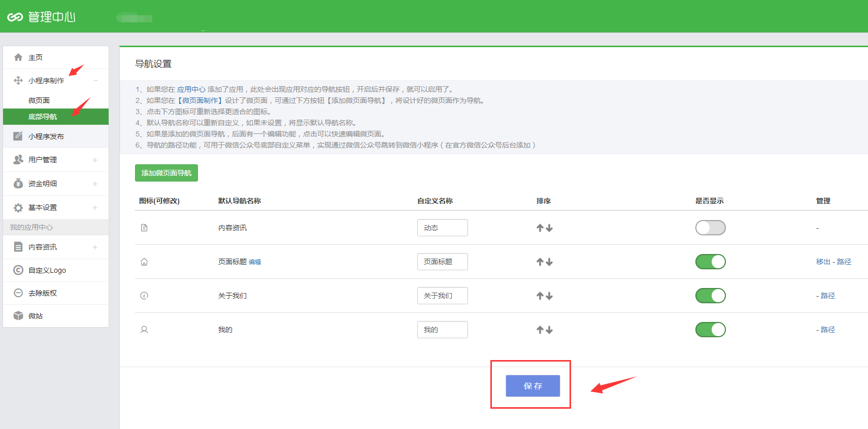Click the custom name field containing 动态
Screen dimensions: 868x429
442,228
